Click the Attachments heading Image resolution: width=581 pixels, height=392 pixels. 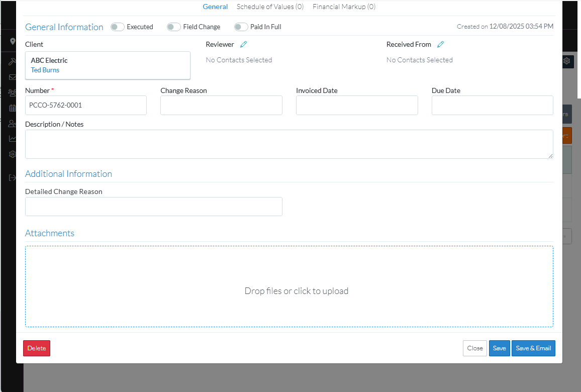[50, 233]
